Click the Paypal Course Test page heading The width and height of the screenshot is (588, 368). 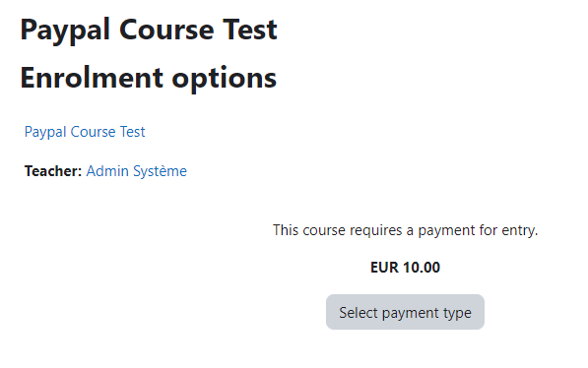(149, 30)
